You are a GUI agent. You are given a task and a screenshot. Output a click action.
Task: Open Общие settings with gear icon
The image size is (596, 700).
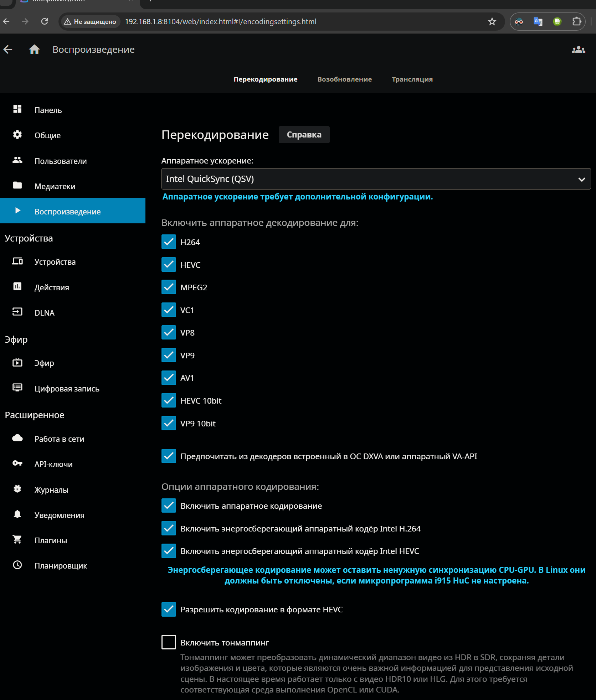tap(47, 135)
